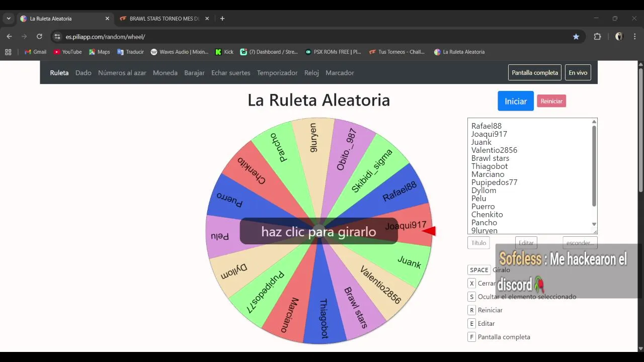Image resolution: width=644 pixels, height=362 pixels.
Task: Open the Chrome three-dot menu
Action: (x=634, y=37)
